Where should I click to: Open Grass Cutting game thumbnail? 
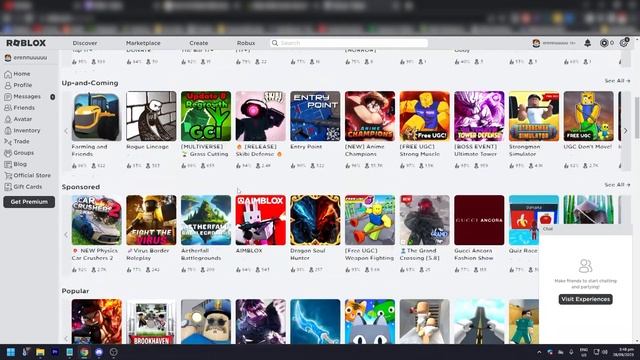click(206, 116)
